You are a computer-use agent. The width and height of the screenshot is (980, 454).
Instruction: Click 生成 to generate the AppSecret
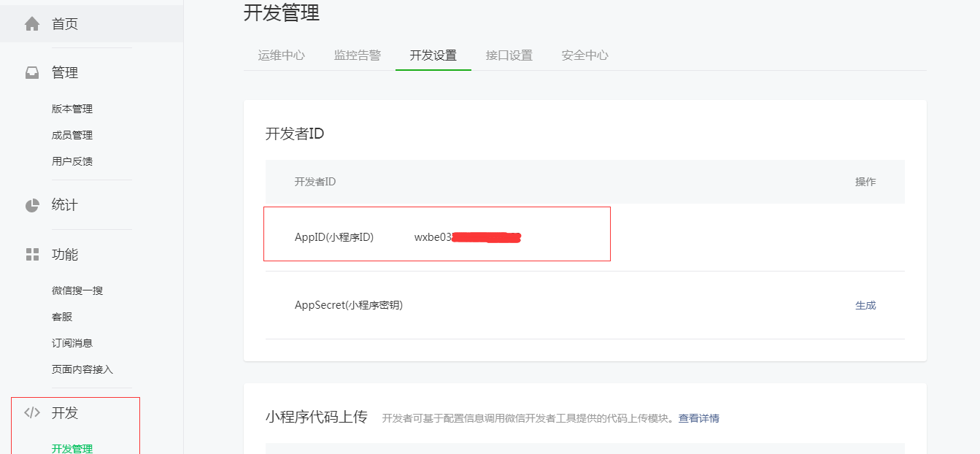(x=865, y=306)
